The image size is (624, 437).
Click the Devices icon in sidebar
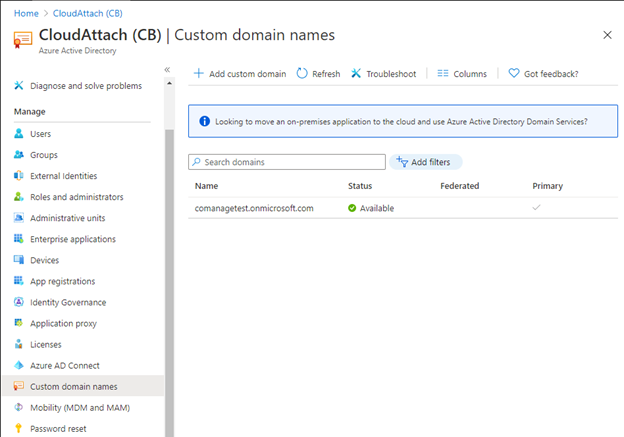19,260
